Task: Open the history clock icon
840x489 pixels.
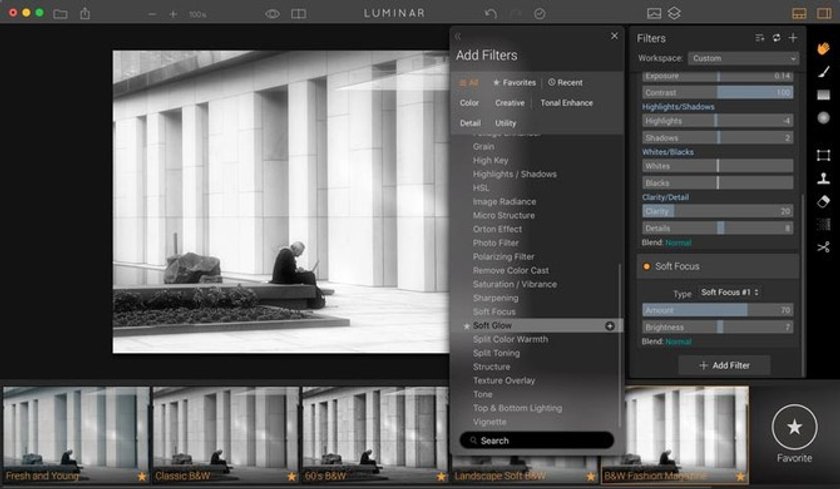Action: [x=539, y=14]
